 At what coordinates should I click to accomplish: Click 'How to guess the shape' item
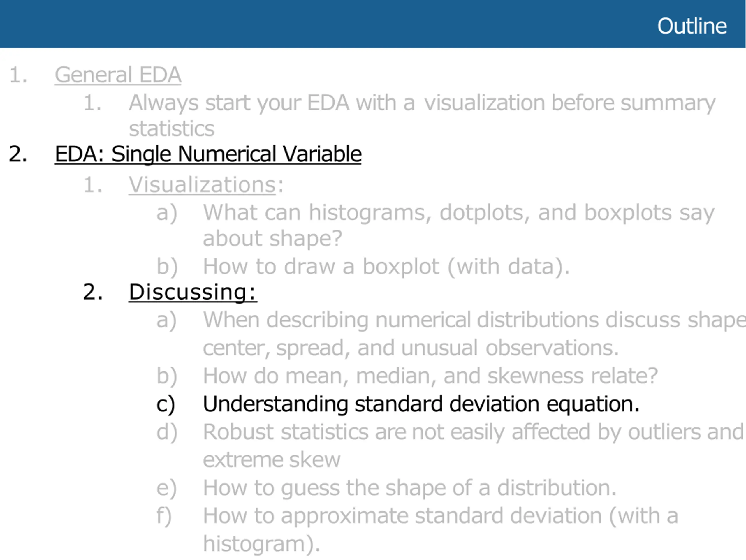point(410,488)
